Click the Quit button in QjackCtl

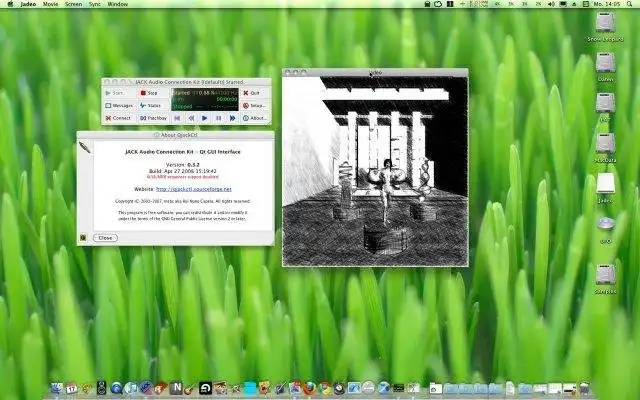point(255,93)
